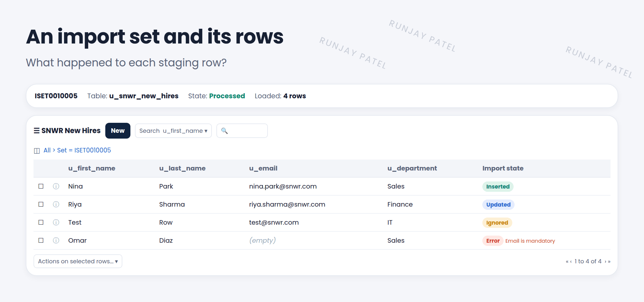Click the ISET0010005 import set number

point(56,96)
